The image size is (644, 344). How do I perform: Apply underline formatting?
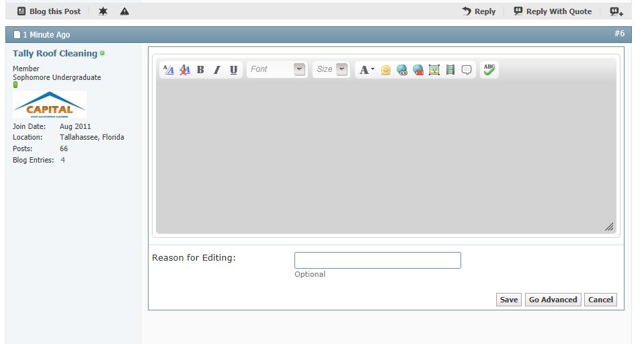[233, 70]
